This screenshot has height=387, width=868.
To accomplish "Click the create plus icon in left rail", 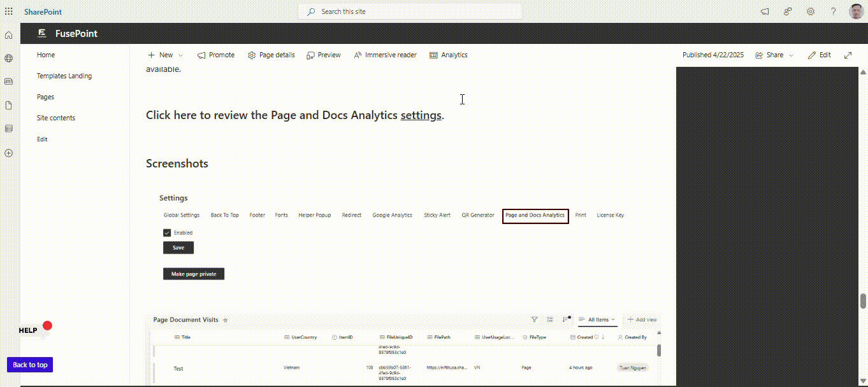I will (9, 153).
